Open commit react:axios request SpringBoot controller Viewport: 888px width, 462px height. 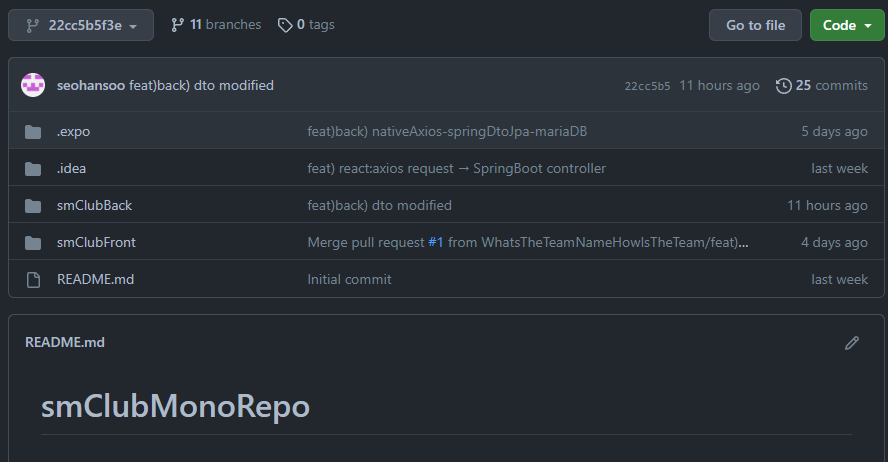[456, 168]
